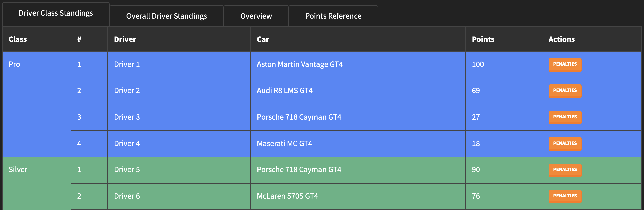Switch to Overall Driver Standings tab
Screen dimensions: 644x210
coord(167,16)
